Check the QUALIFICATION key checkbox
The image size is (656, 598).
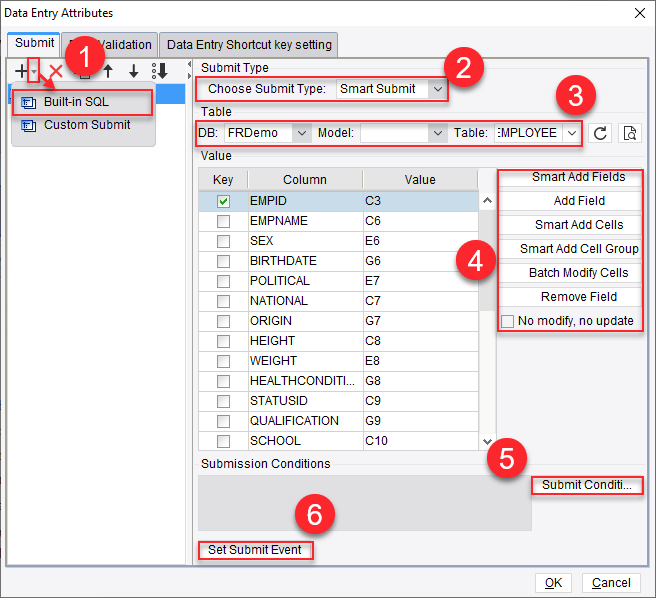tap(223, 421)
